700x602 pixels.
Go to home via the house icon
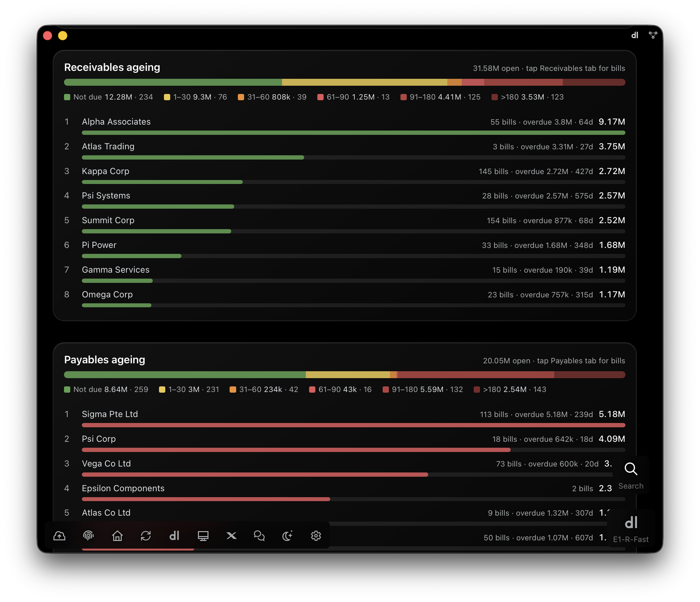tap(117, 536)
